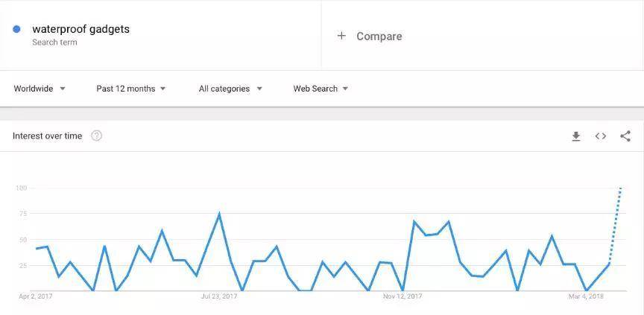Select the Nov 12, 2017 axis label

pyautogui.click(x=402, y=296)
